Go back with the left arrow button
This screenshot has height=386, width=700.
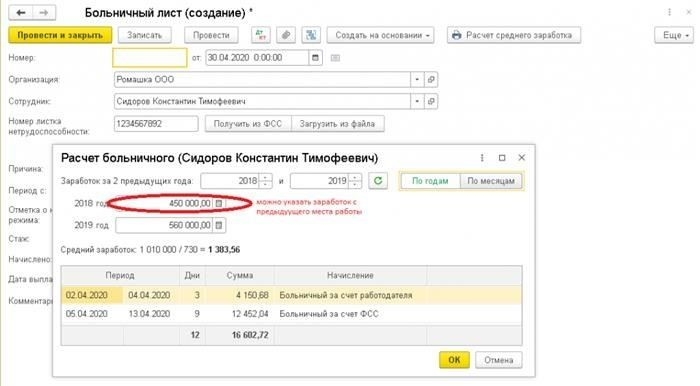(x=21, y=12)
